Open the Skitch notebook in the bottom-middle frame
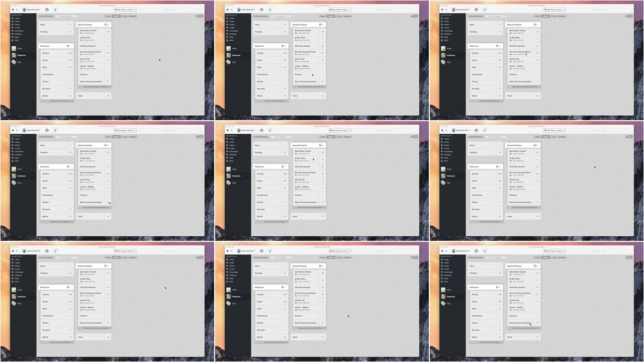The width and height of the screenshot is (644, 362). click(271, 337)
